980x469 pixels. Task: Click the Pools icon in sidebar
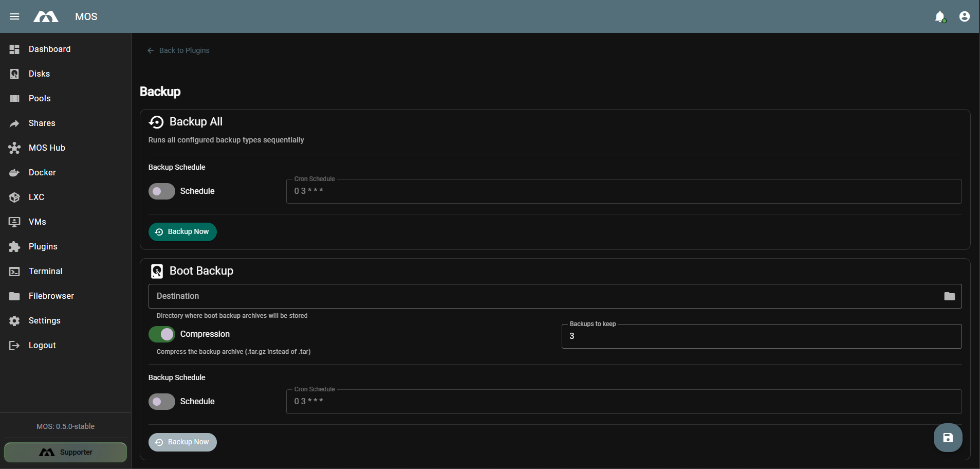coord(14,99)
